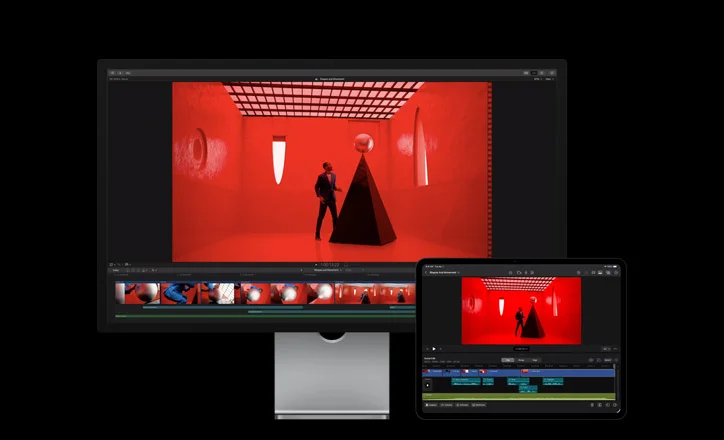Open the viewer zoom percentage dropdown on the Mac
The height and width of the screenshot is (440, 724).
point(537,79)
